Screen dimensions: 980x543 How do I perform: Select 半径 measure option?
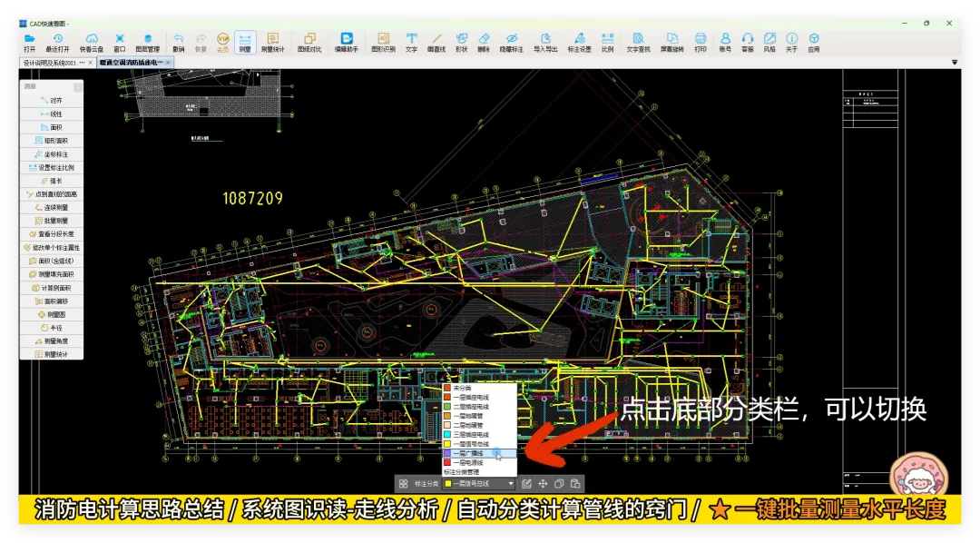click(51, 328)
